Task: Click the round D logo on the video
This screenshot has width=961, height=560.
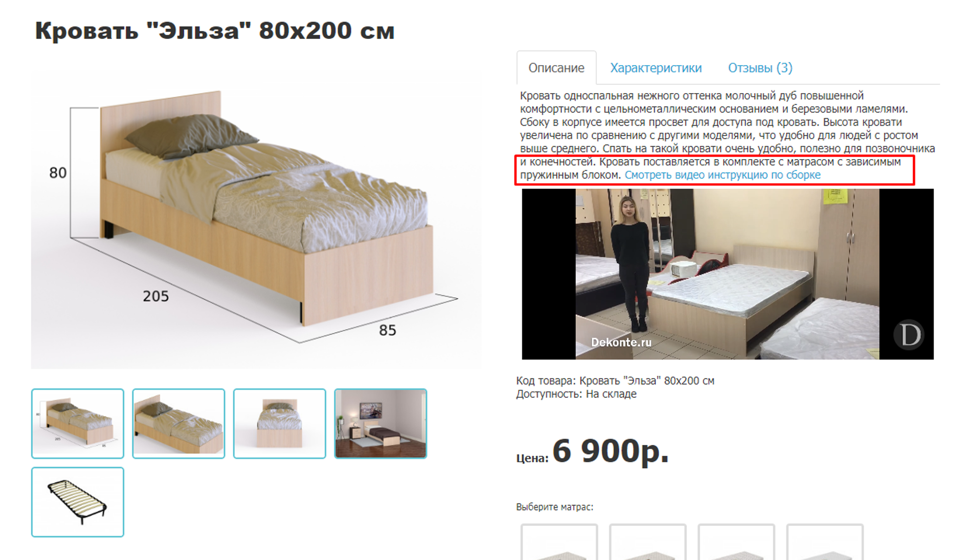Action: pos(908,334)
